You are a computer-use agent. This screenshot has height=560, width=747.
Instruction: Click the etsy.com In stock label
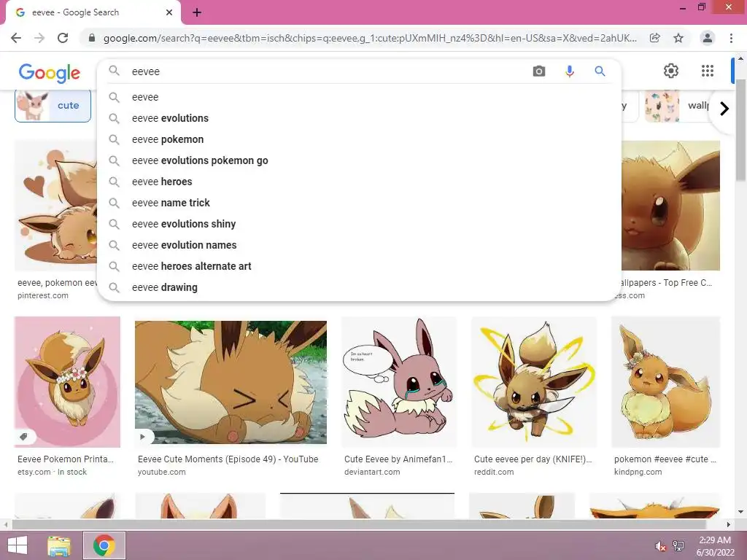[x=52, y=472]
